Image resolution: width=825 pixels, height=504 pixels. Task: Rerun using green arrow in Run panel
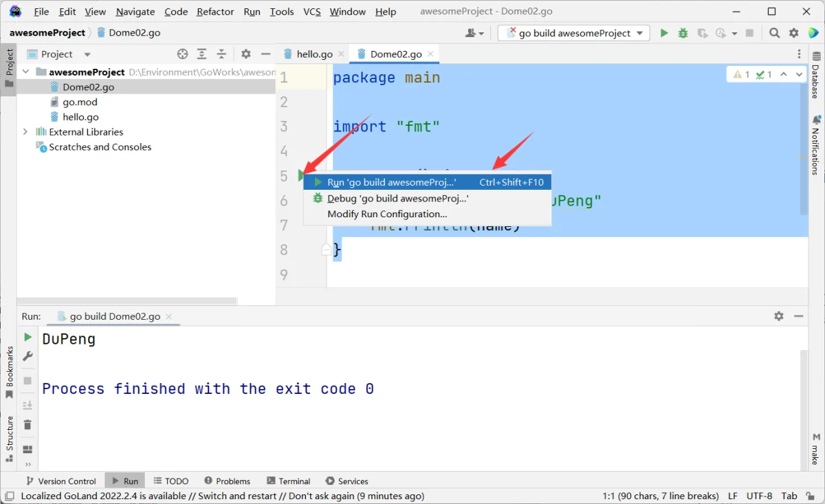point(27,337)
